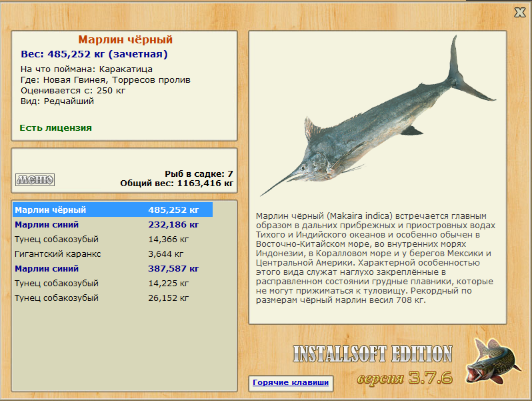Click the Рыб в садке: 7 counter
This screenshot has height=401, width=532.
[199, 174]
